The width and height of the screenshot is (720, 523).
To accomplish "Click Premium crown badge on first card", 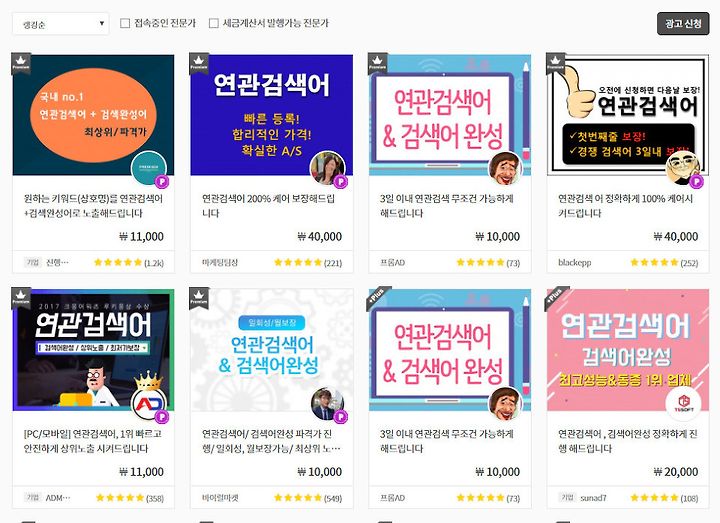I will (21, 63).
